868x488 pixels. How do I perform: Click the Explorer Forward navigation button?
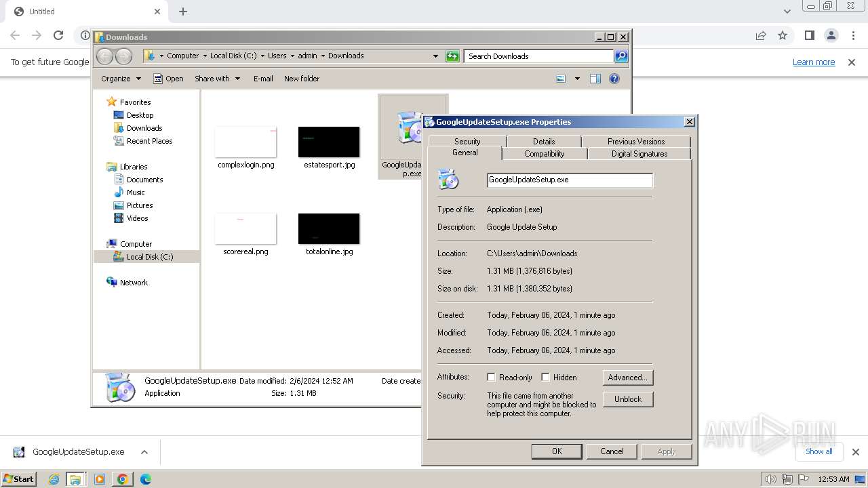point(123,56)
